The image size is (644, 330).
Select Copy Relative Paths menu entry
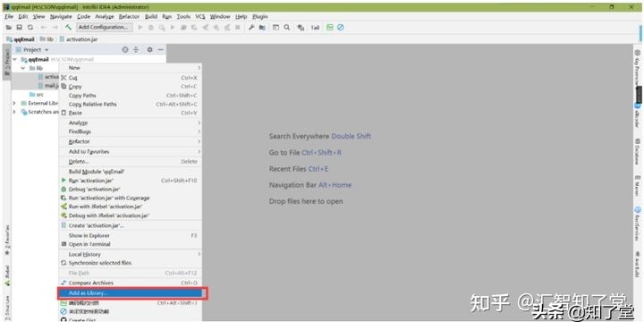coord(131,105)
